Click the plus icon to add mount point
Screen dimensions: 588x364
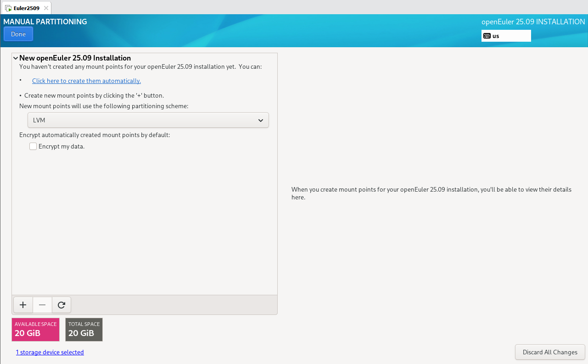[x=23, y=305]
